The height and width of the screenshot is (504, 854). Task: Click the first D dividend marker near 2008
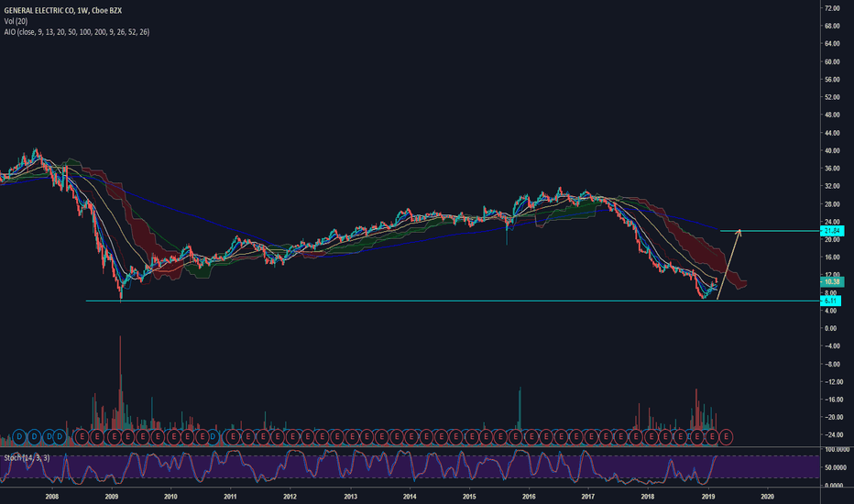point(19,436)
